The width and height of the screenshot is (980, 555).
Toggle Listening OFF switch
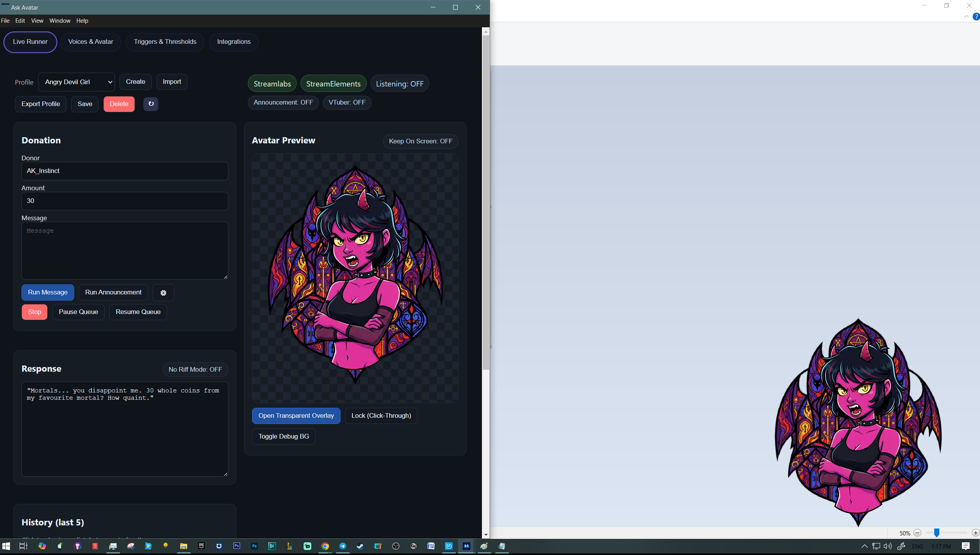tap(399, 84)
